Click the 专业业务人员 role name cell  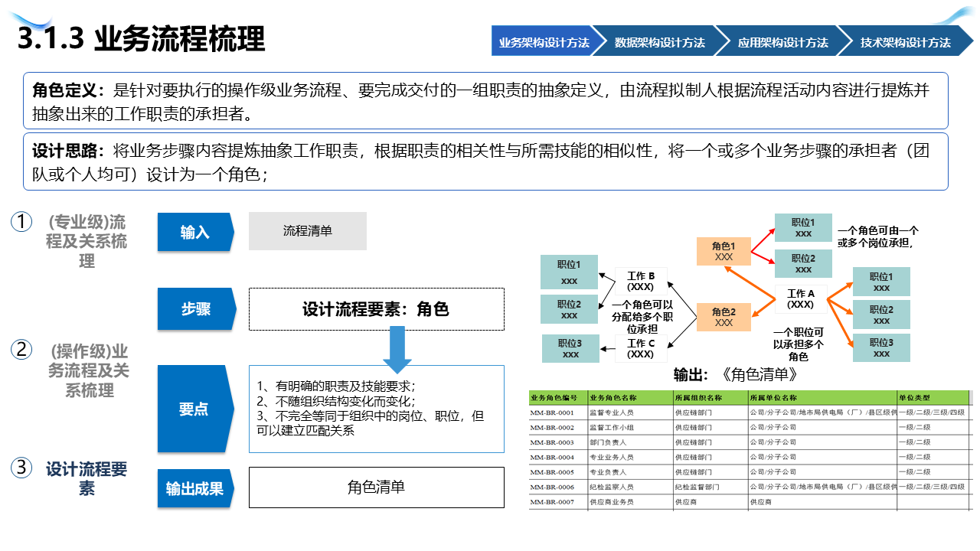point(629,457)
